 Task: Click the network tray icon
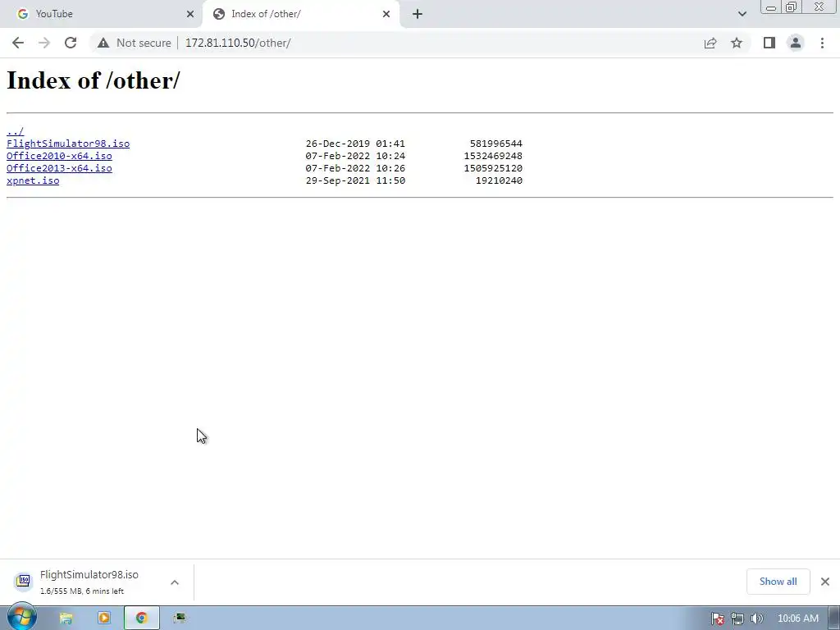pos(737,619)
